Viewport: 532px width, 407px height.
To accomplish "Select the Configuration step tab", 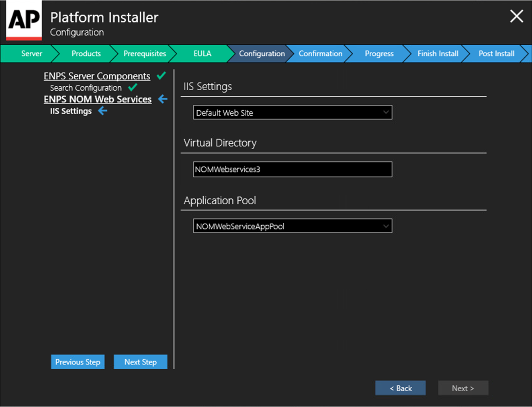I will [x=262, y=53].
